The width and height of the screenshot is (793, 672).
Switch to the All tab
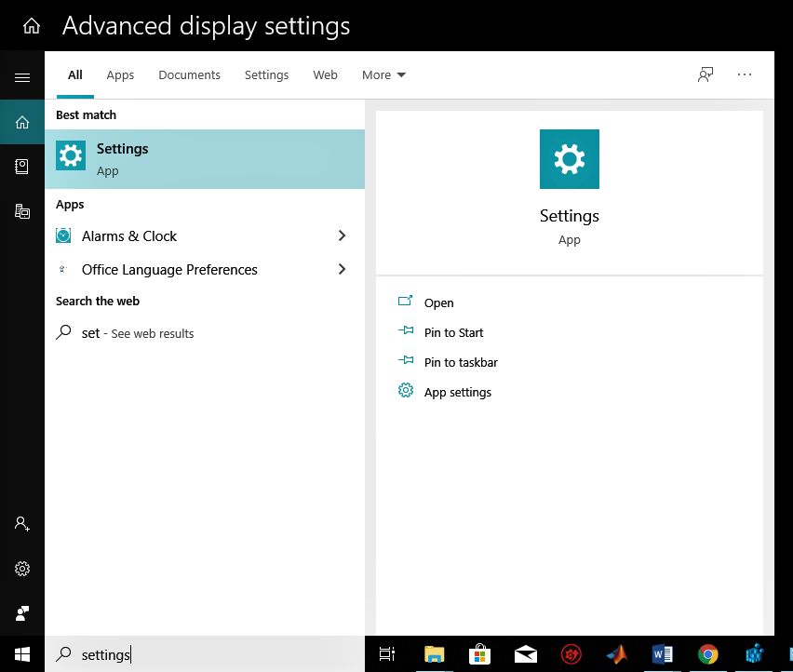click(x=75, y=74)
